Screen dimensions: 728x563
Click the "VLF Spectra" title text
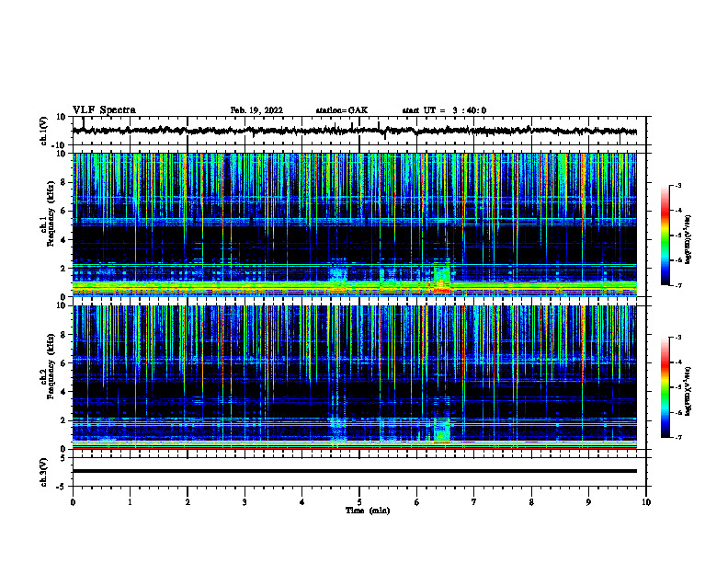[104, 110]
